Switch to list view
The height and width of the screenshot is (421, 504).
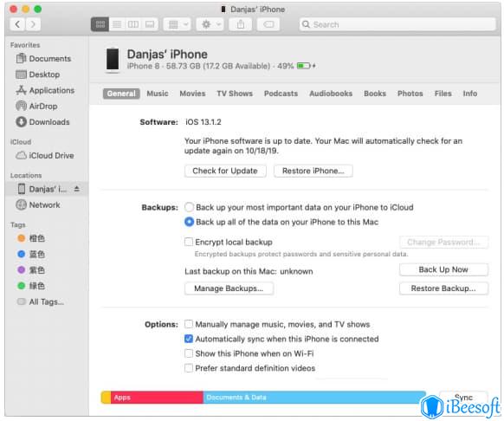(x=117, y=24)
